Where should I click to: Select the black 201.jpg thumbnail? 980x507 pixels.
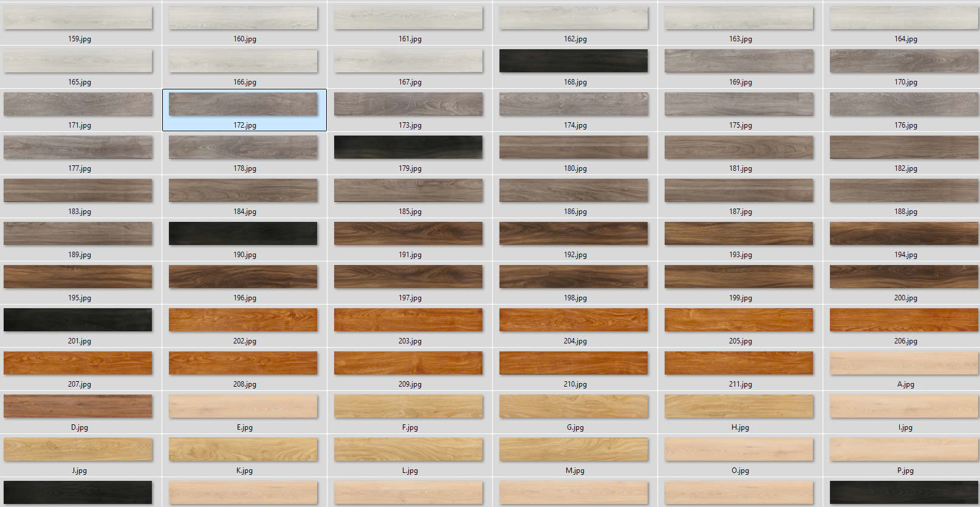click(x=78, y=320)
